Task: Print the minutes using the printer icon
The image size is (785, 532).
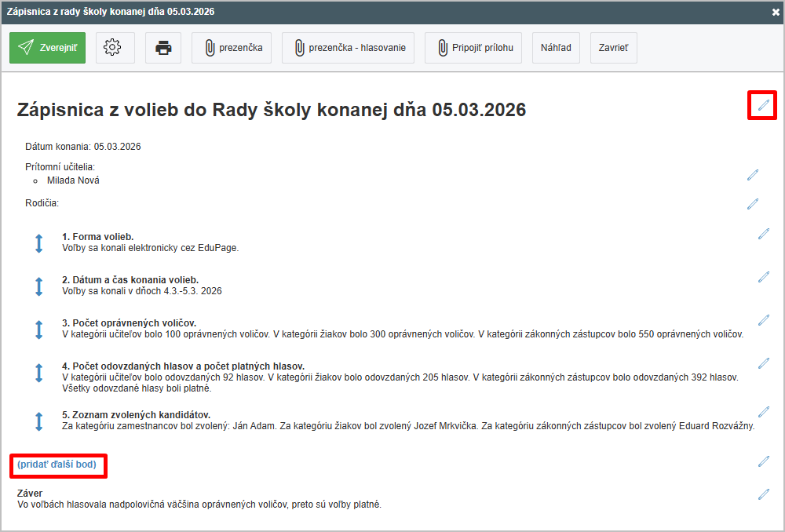Action: coord(163,48)
